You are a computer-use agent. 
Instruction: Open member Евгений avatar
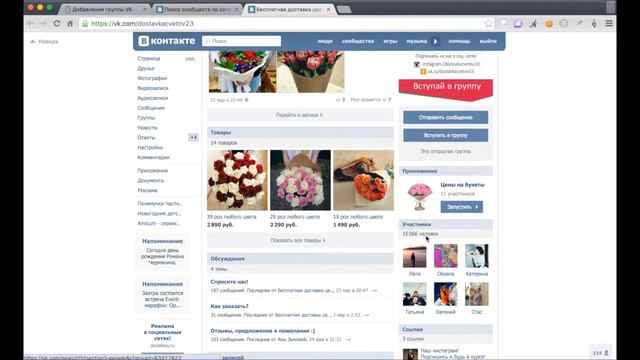tap(445, 294)
